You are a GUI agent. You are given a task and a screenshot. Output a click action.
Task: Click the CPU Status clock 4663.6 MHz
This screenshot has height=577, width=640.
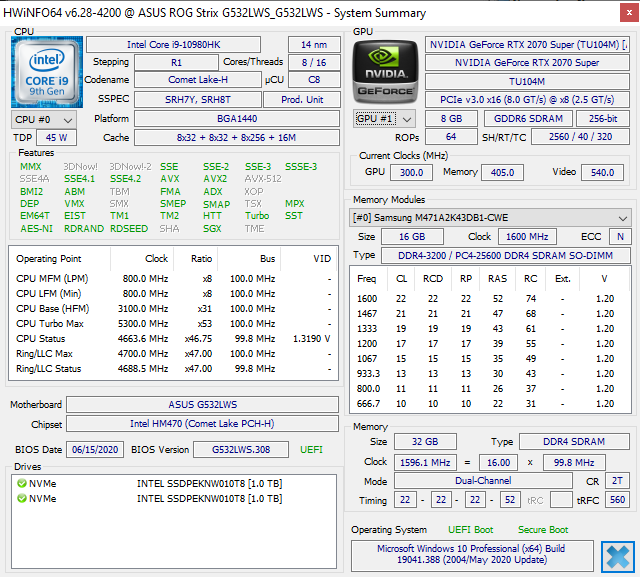143,339
